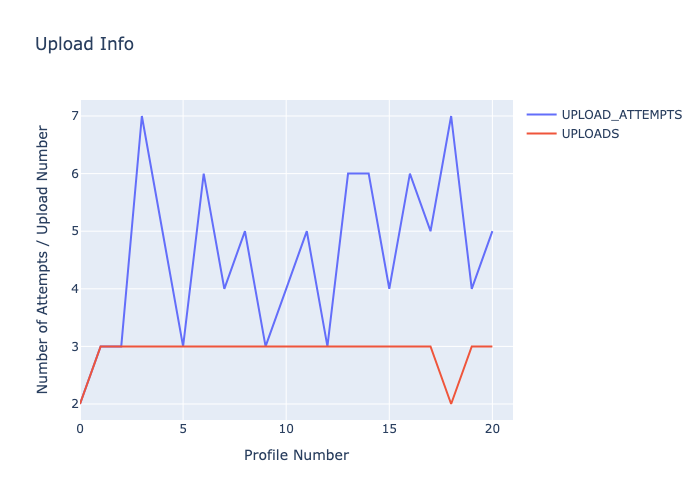The image size is (700, 500).
Task: Click the y-axis tick label 4
Action: [73, 289]
